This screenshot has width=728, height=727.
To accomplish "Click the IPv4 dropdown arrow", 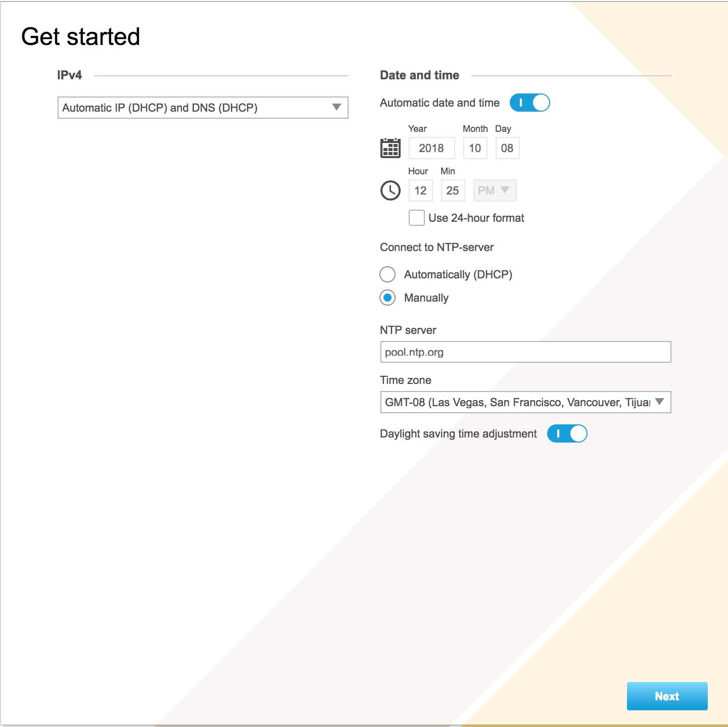I will point(336,107).
